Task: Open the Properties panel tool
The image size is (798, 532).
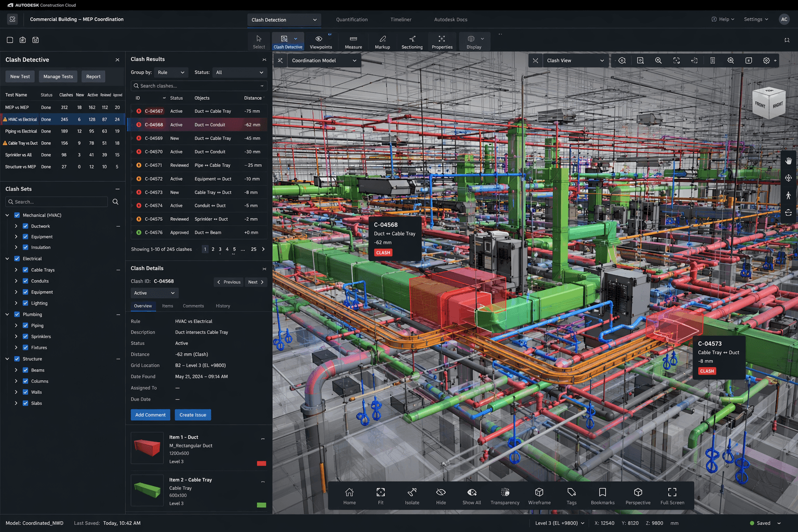Action: [442, 42]
